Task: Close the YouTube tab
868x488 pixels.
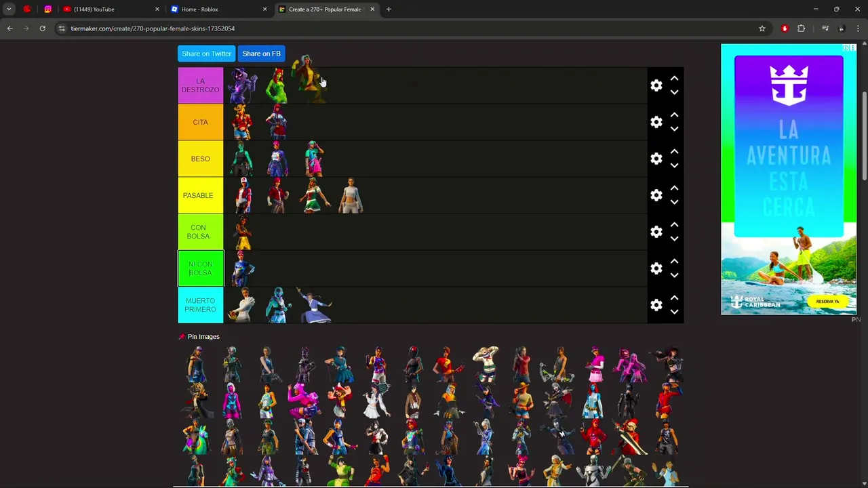Action: click(x=157, y=9)
